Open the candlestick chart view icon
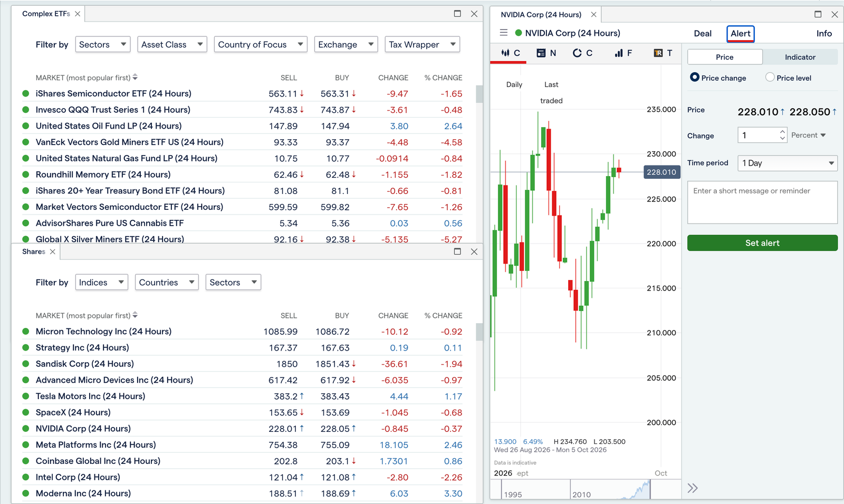The height and width of the screenshot is (504, 844). tap(510, 53)
